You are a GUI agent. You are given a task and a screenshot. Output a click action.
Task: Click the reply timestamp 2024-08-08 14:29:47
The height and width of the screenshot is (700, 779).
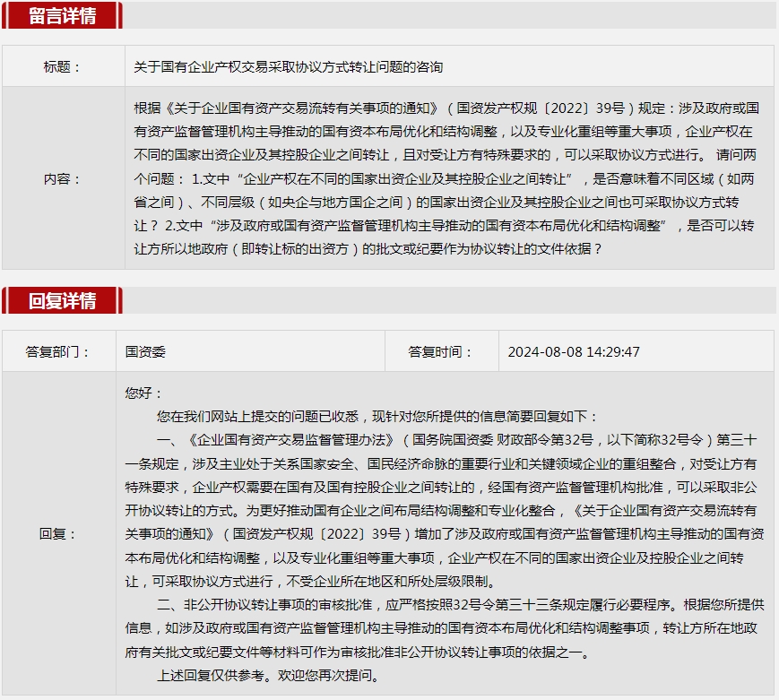(574, 351)
